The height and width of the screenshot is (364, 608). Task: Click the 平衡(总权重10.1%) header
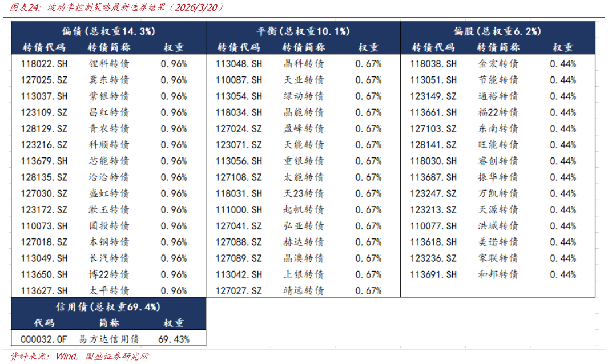coord(303,31)
